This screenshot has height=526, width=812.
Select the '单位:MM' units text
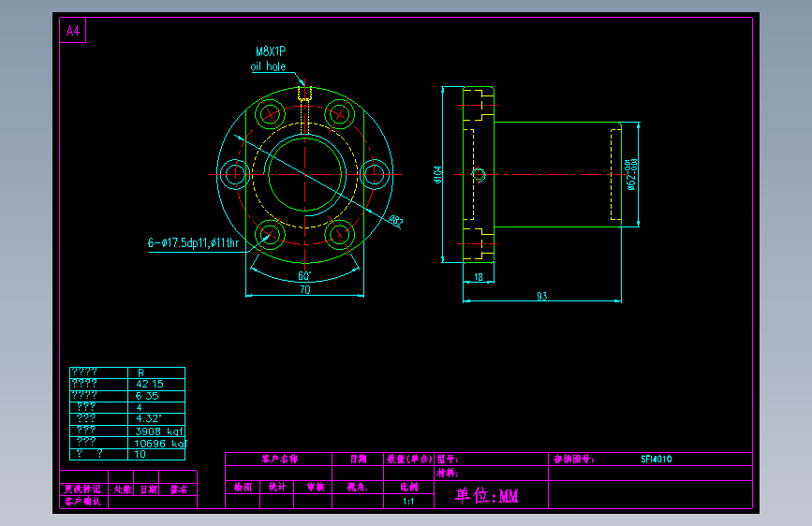(x=487, y=495)
